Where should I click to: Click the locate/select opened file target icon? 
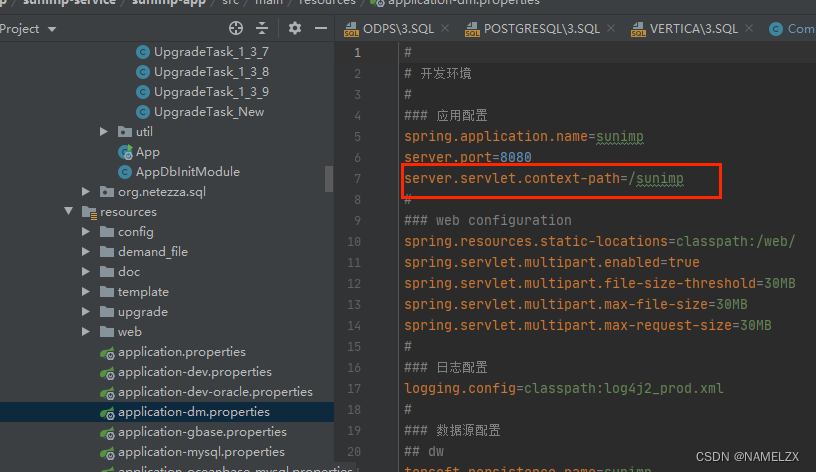[236, 29]
